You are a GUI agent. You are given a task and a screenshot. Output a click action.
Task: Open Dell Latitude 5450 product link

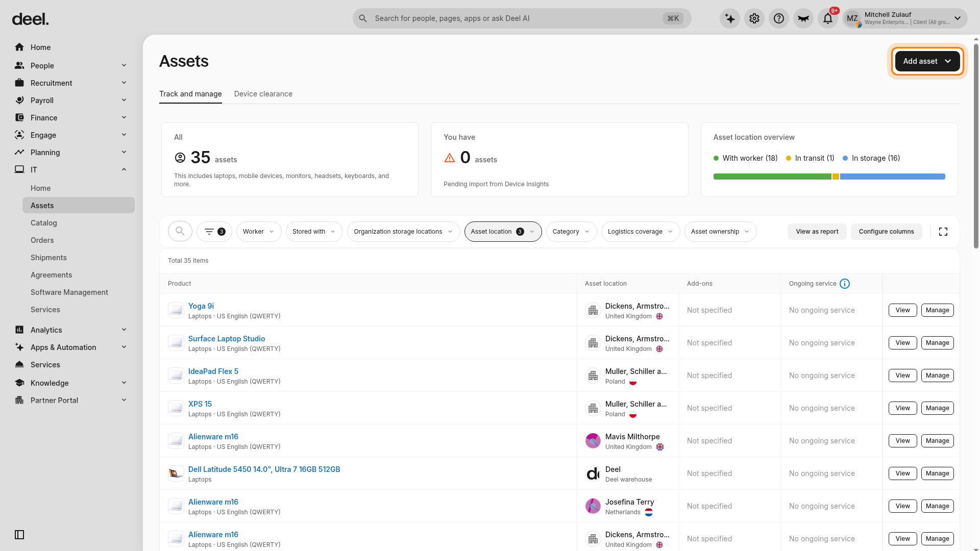click(x=264, y=469)
